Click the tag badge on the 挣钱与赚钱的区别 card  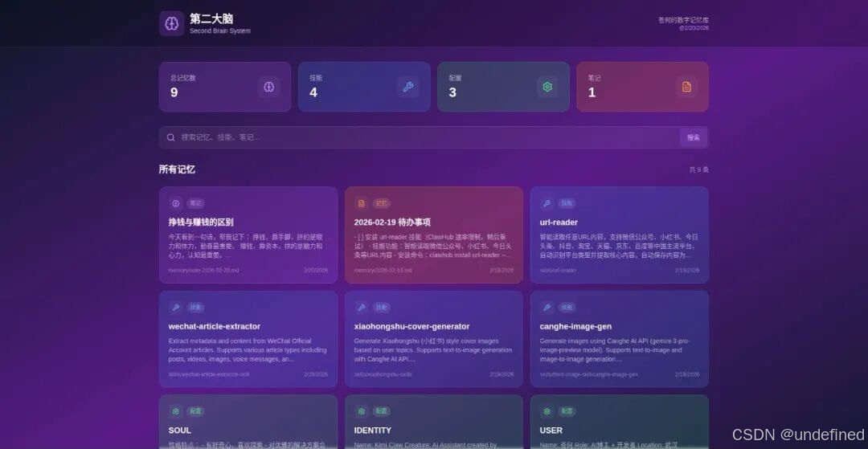(x=195, y=203)
